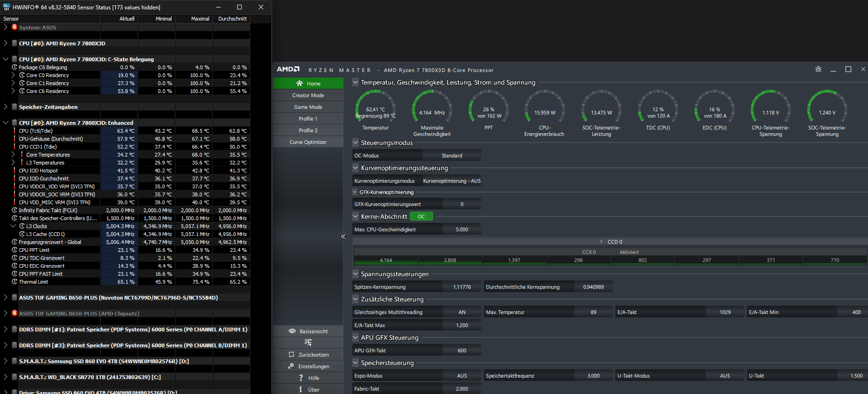Click core speed bar showing 1.397
This screenshot has height=394, width=868.
(514, 260)
